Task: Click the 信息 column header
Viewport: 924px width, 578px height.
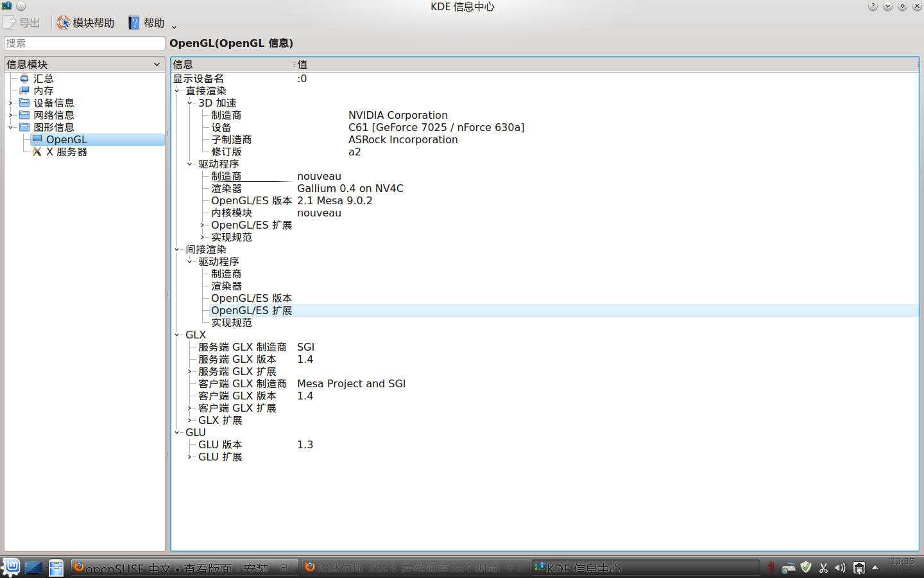Action: [x=232, y=64]
